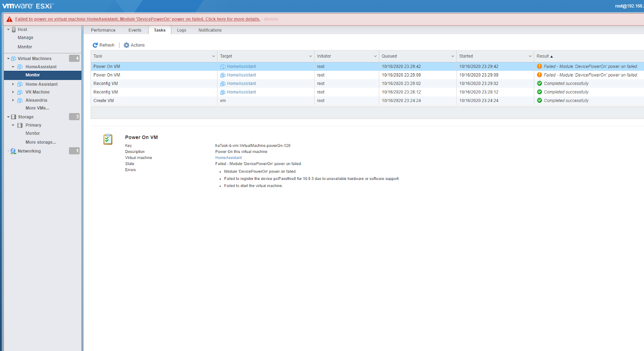
Task: Click the target VM icon in the 23:28:12 Reconfig row
Action: click(223, 92)
